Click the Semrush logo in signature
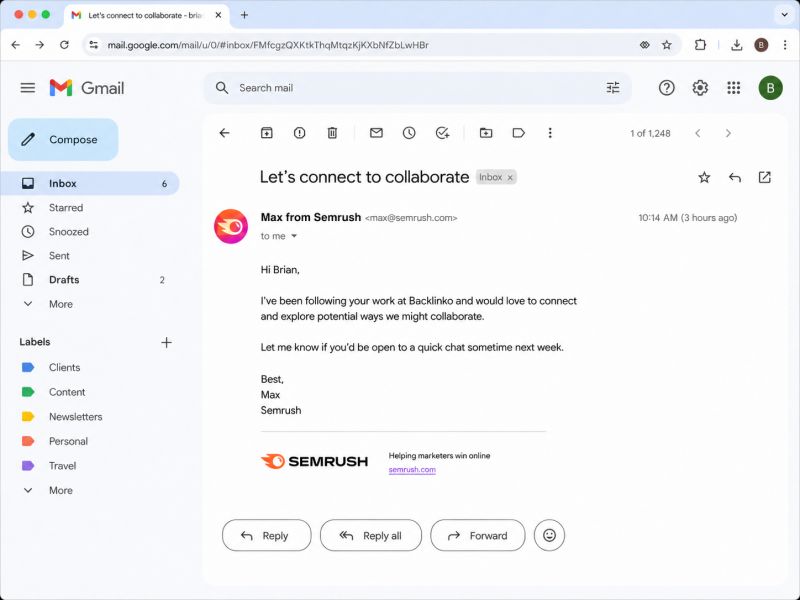The image size is (800, 600). pos(314,461)
